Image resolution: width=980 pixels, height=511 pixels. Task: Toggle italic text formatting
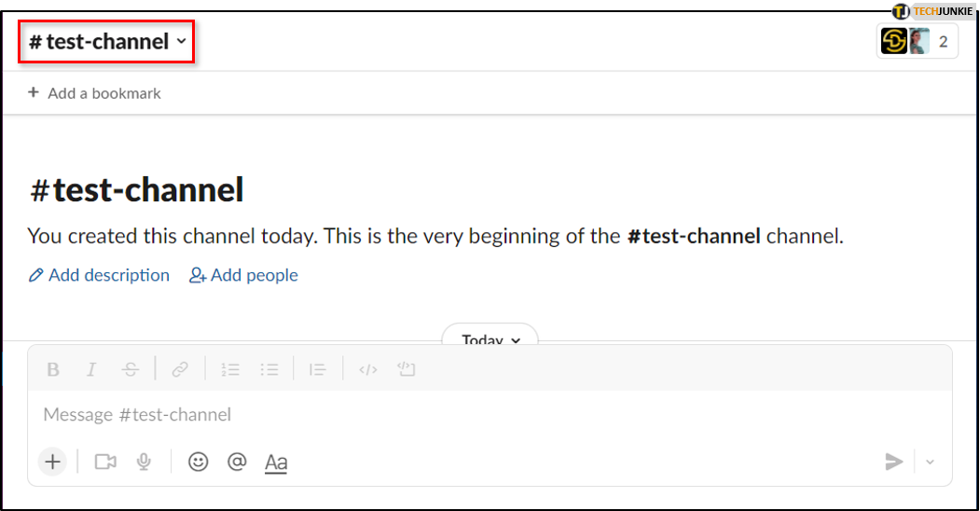click(x=91, y=369)
